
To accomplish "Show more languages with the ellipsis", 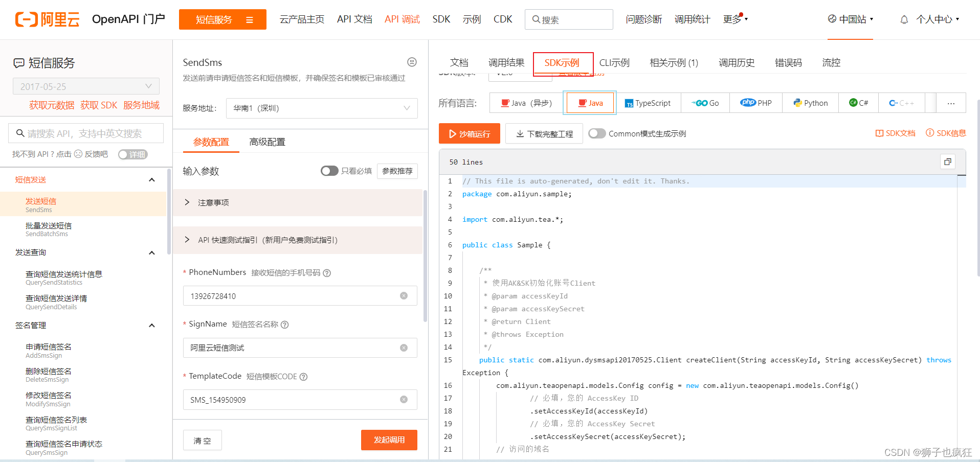I will [x=951, y=103].
